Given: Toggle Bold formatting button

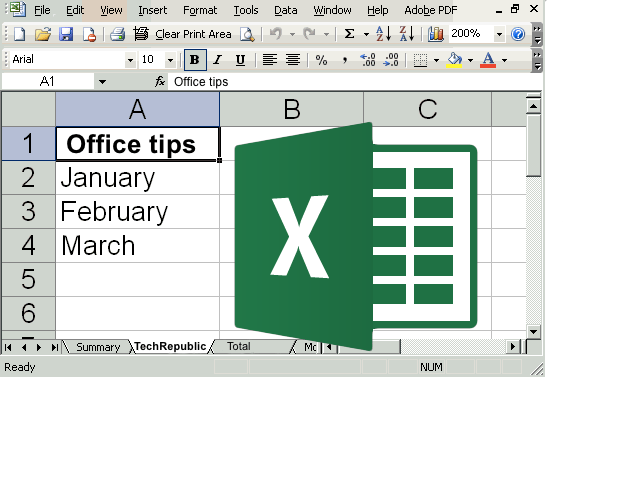Looking at the screenshot, I should click(x=195, y=60).
